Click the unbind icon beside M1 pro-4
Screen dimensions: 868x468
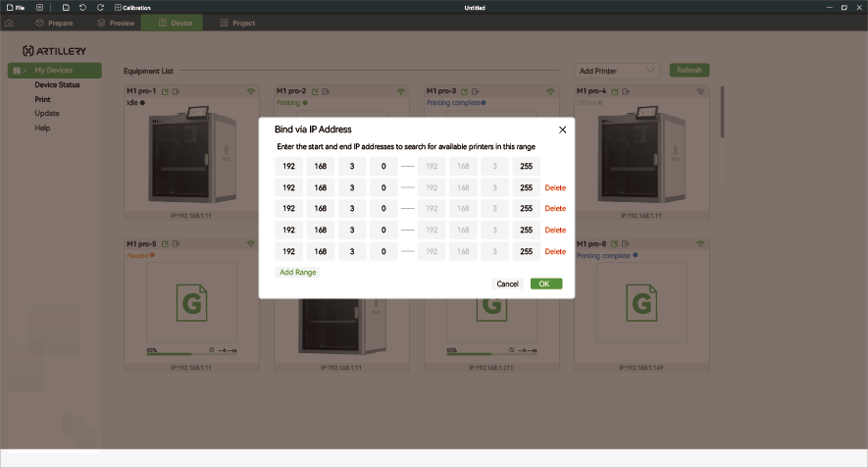coord(626,91)
